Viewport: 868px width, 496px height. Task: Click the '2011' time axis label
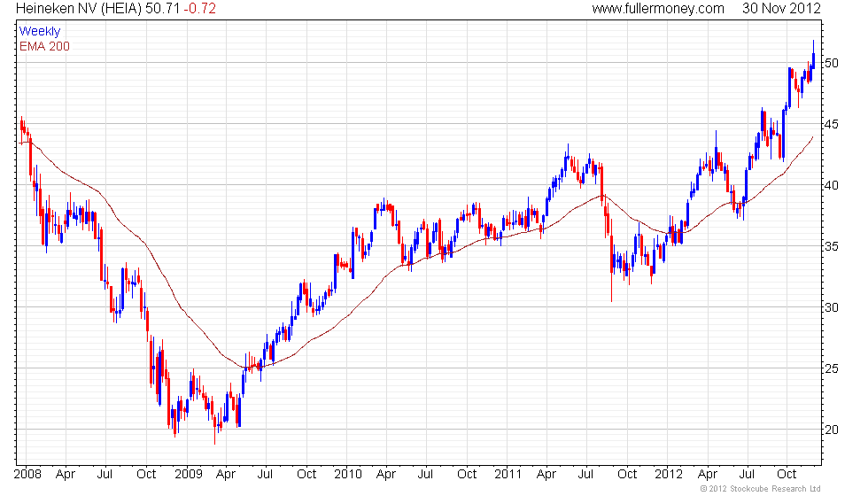508,475
